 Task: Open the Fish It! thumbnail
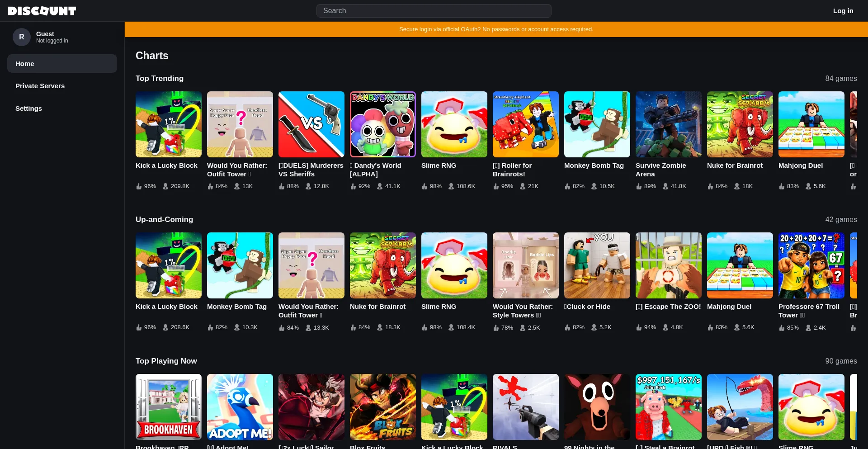(740, 407)
